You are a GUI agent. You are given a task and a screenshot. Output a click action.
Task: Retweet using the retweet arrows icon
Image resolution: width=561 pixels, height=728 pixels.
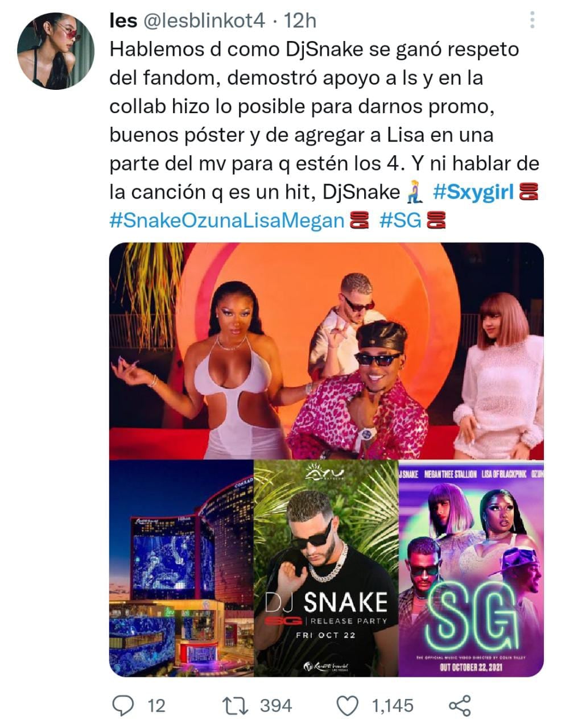(x=236, y=706)
